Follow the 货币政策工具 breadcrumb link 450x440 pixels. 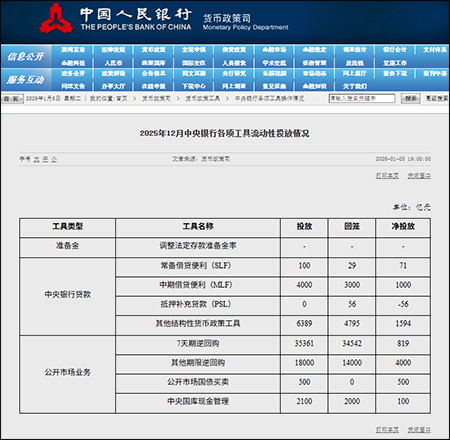(x=203, y=99)
